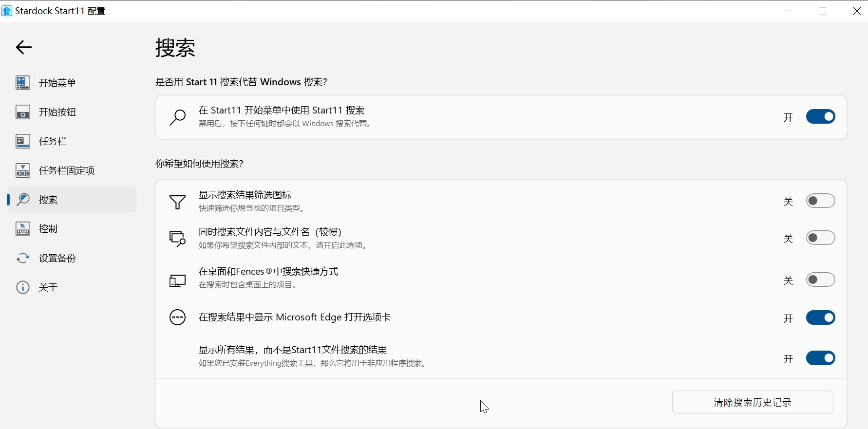Screen dimensions: 868x429
Task: Click the 搜索 page heading
Action: click(x=175, y=48)
